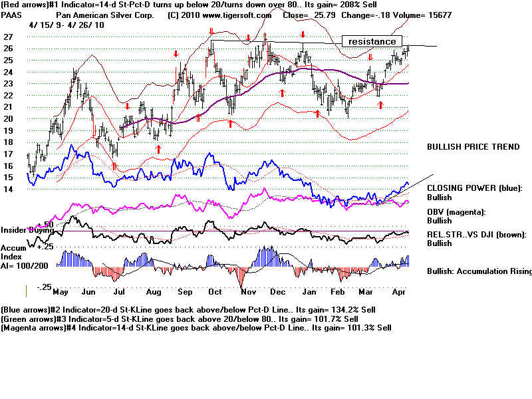The width and height of the screenshot is (532, 399).
Task: Click the +.25 accumulation scale label
Action: pos(45,247)
